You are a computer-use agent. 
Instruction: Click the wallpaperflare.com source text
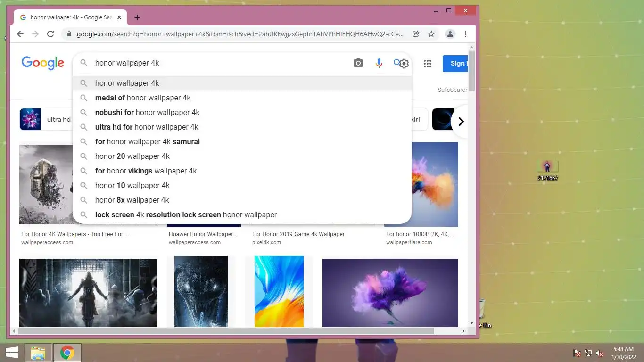point(409,242)
